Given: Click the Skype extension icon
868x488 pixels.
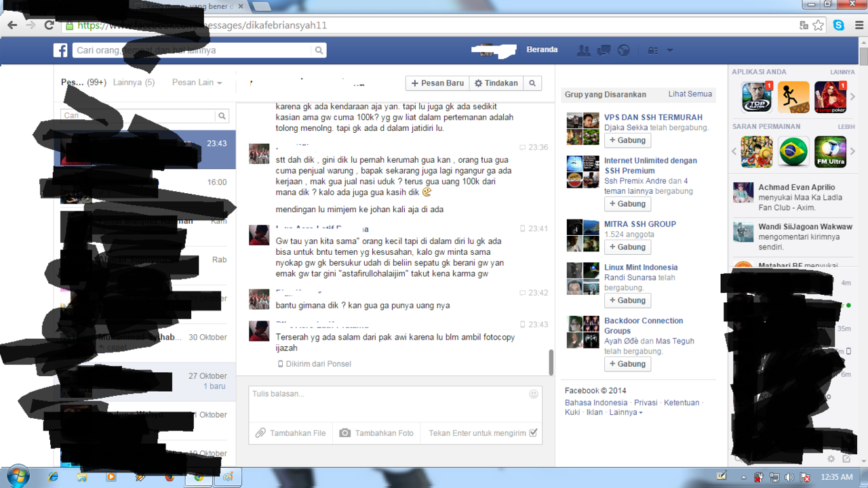Looking at the screenshot, I should point(839,25).
